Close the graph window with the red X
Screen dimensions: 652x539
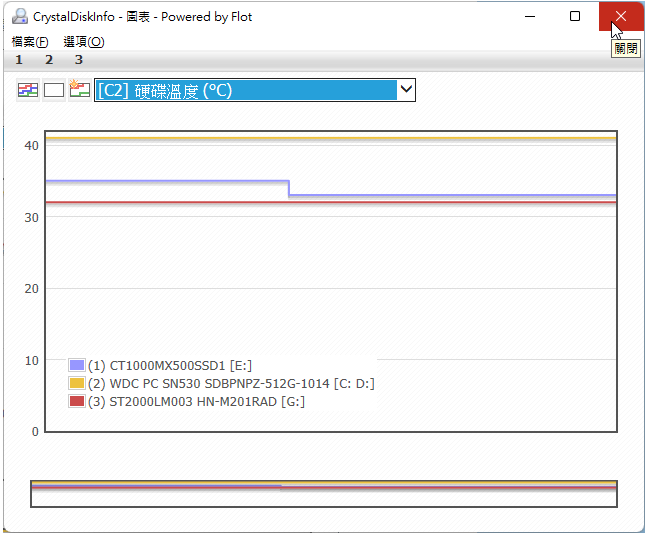pyautogui.click(x=621, y=17)
